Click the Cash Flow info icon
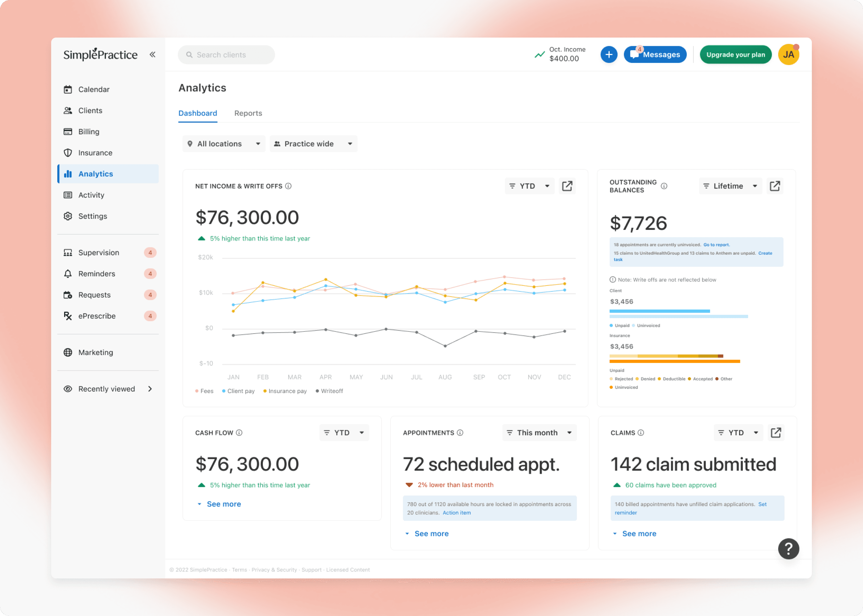This screenshot has width=863, height=616. (x=239, y=433)
